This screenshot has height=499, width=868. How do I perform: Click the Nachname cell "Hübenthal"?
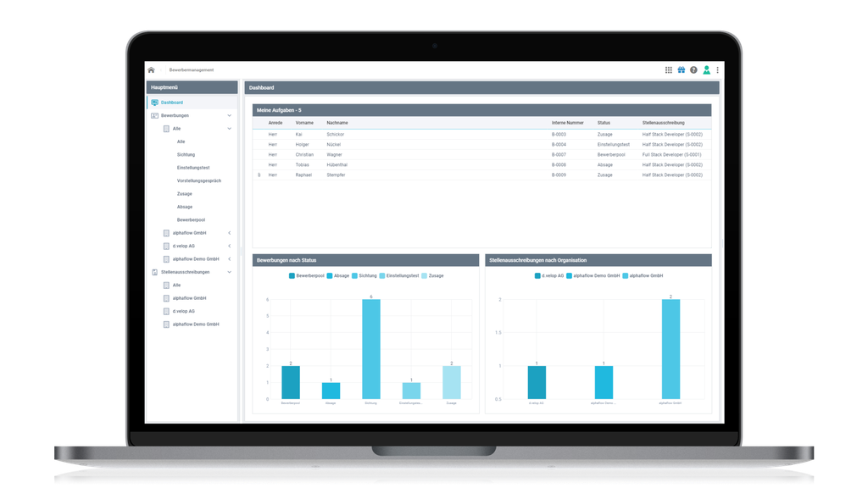tap(337, 165)
